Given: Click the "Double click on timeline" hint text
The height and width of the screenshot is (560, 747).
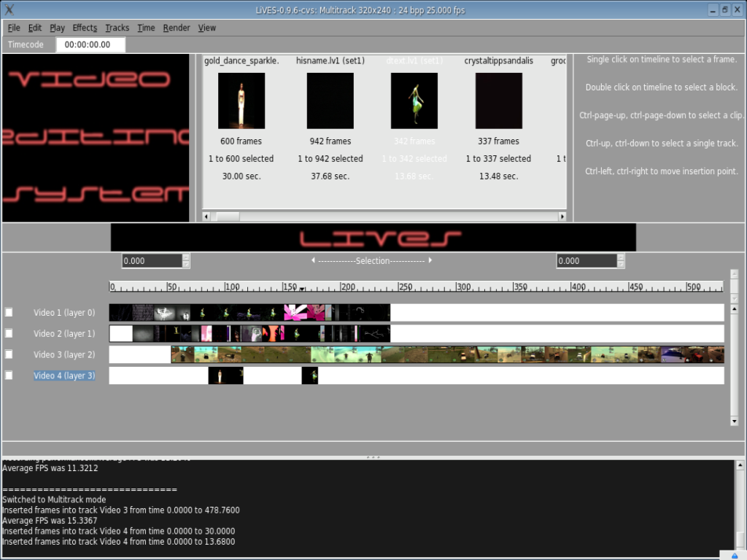Looking at the screenshot, I should coord(662,87).
